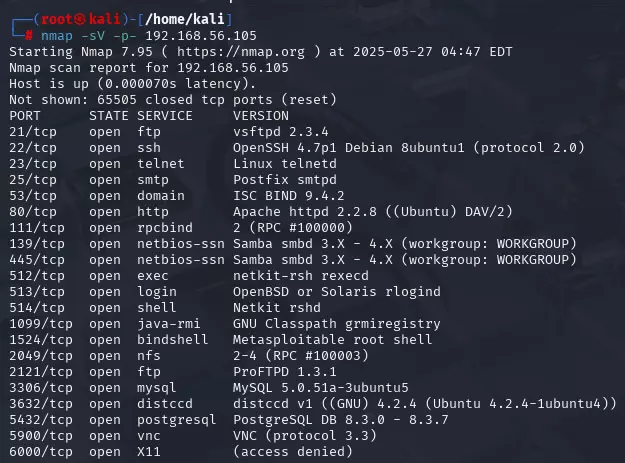The image size is (625, 463).
Task: Click the Apache httpd 2.2.8 text
Action: click(305, 212)
